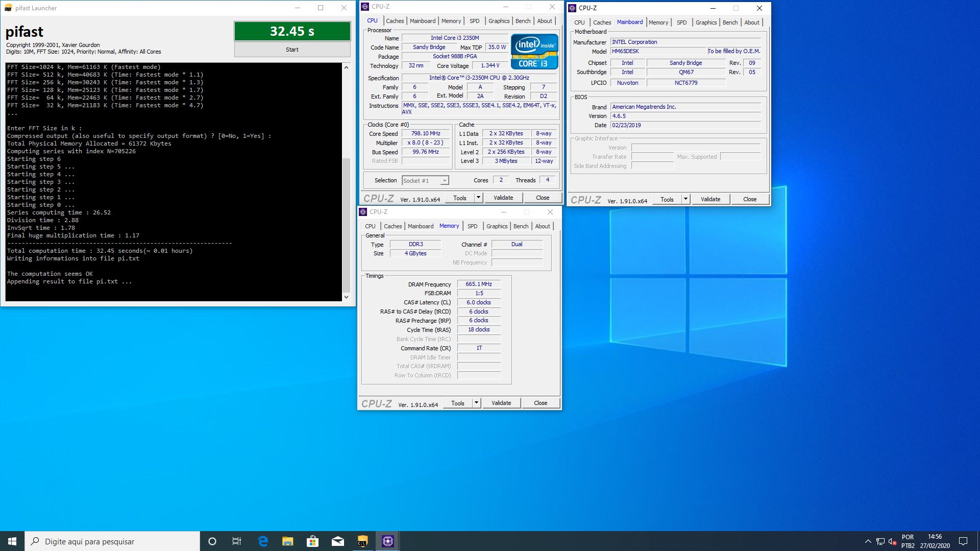The image size is (980, 551).
Task: Click scroll down arrow in pifast console
Action: (346, 297)
